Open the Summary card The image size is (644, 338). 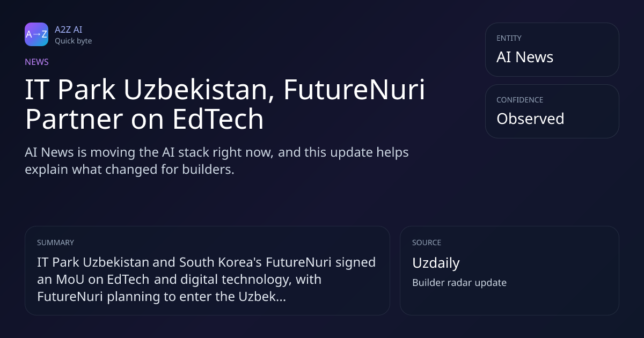[x=207, y=270]
